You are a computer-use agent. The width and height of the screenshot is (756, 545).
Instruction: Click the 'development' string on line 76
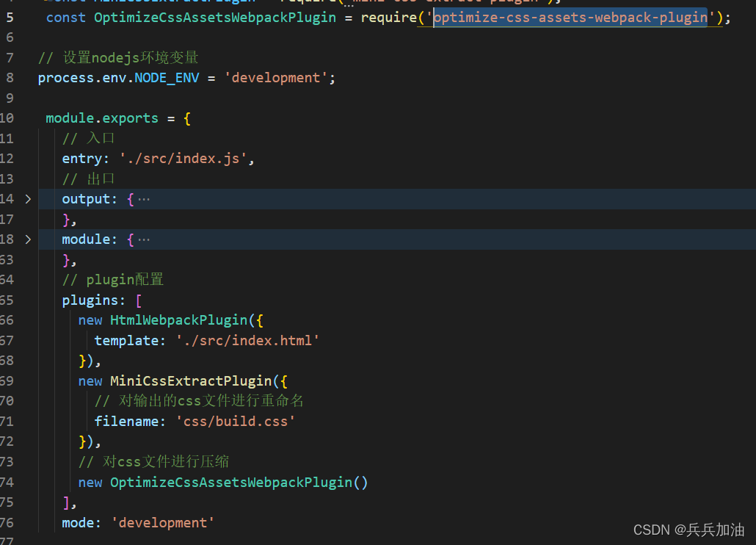point(163,523)
